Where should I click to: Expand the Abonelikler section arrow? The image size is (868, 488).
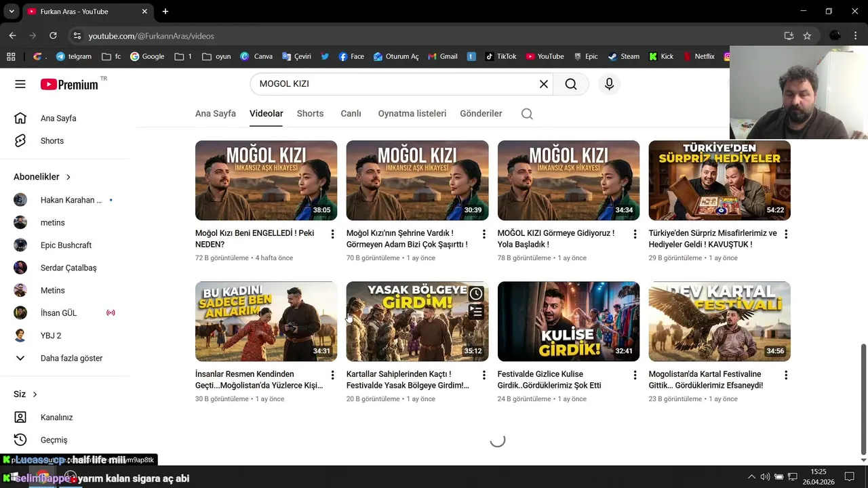coord(68,177)
